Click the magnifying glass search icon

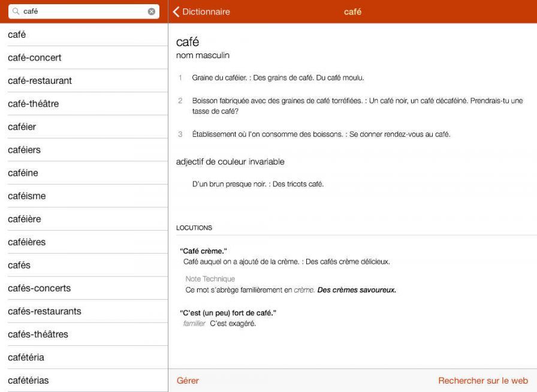[16, 11]
